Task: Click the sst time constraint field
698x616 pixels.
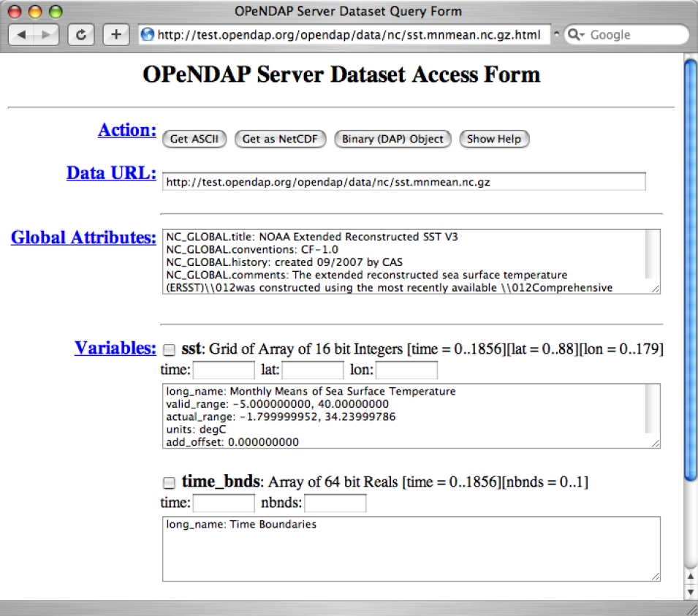Action: click(224, 370)
